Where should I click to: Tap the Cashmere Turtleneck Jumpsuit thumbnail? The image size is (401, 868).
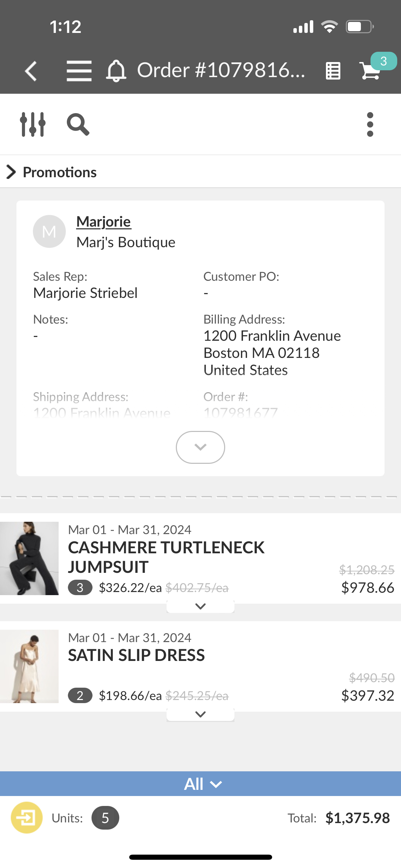(29, 558)
